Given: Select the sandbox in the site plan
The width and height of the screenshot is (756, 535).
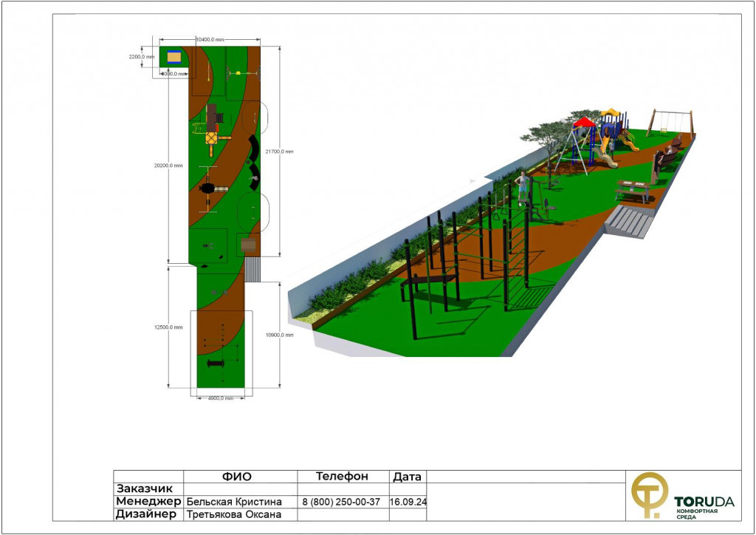Looking at the screenshot, I should [174, 58].
